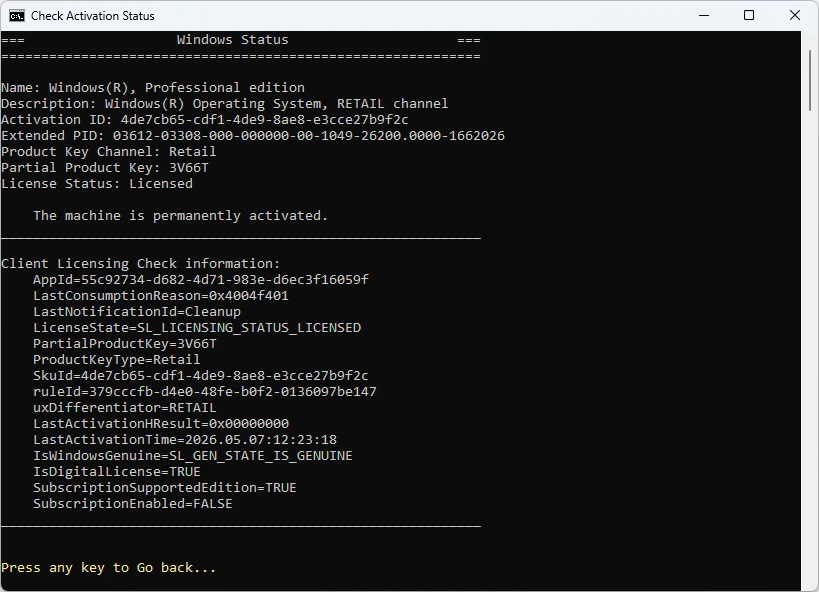The height and width of the screenshot is (592, 819).
Task: Click the 'Check Activation Status' window title
Action: click(x=92, y=16)
